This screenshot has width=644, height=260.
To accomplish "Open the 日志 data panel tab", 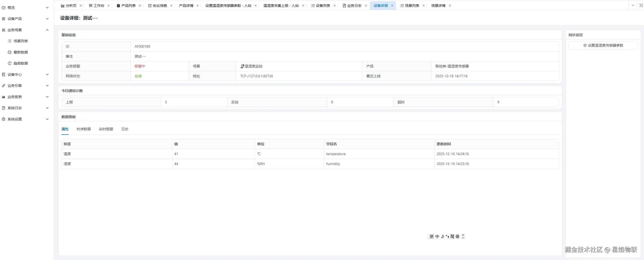I will point(125,129).
